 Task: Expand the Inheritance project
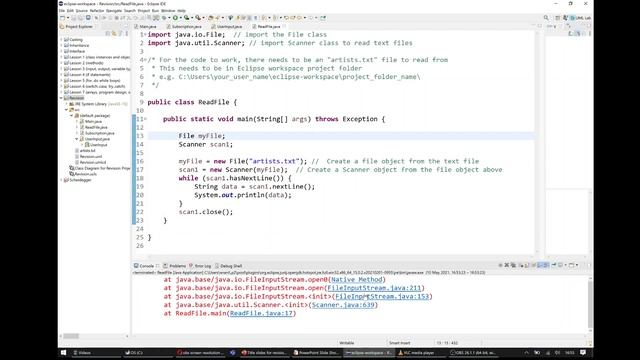[62, 45]
